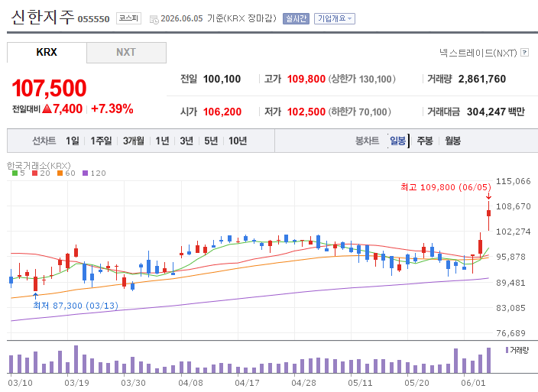Click the 저가 value 102,500

click(306, 112)
